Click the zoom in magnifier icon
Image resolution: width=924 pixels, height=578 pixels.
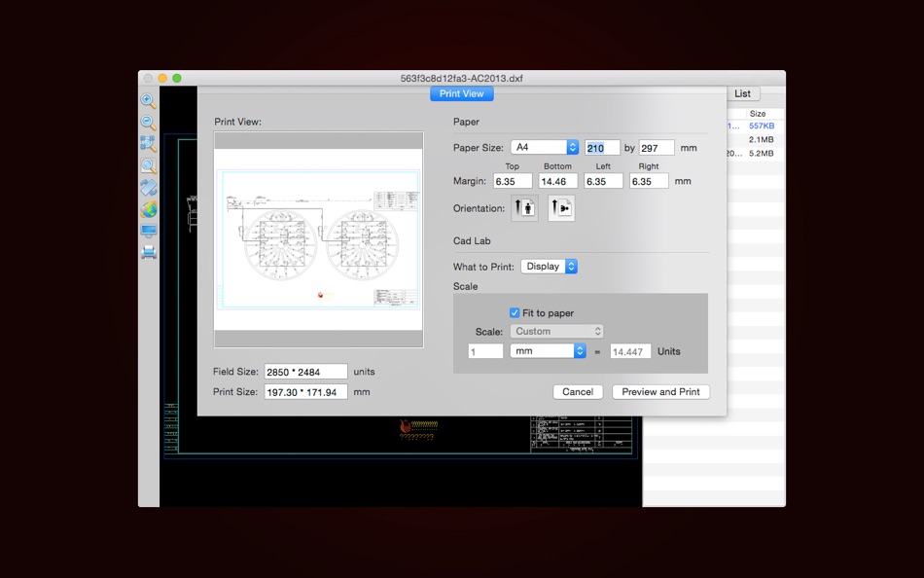[148, 101]
